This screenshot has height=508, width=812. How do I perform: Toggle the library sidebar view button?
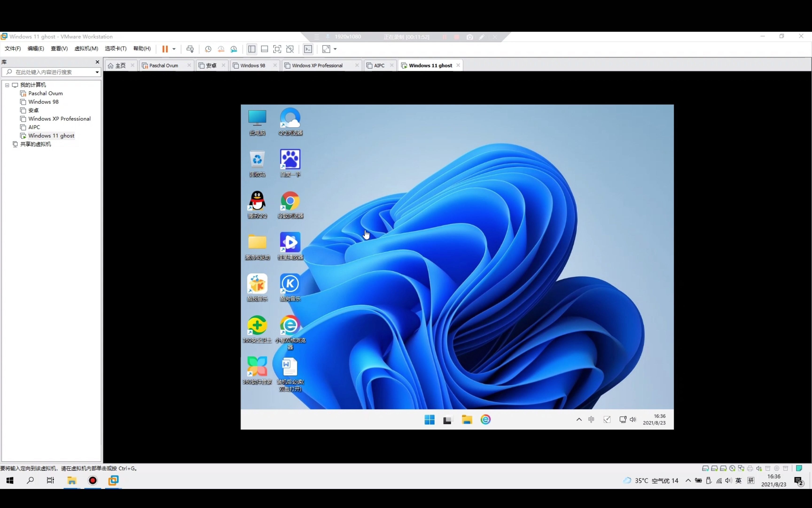[x=252, y=49]
